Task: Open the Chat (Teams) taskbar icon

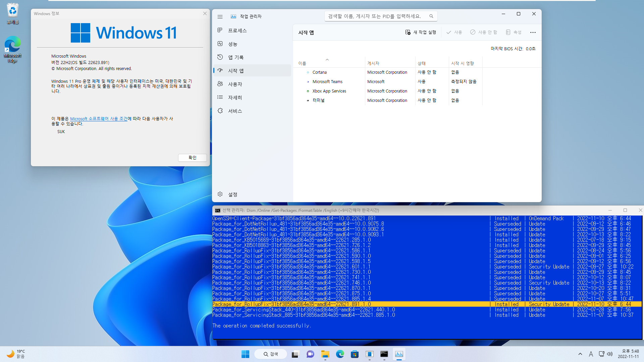Action: tap(310, 354)
